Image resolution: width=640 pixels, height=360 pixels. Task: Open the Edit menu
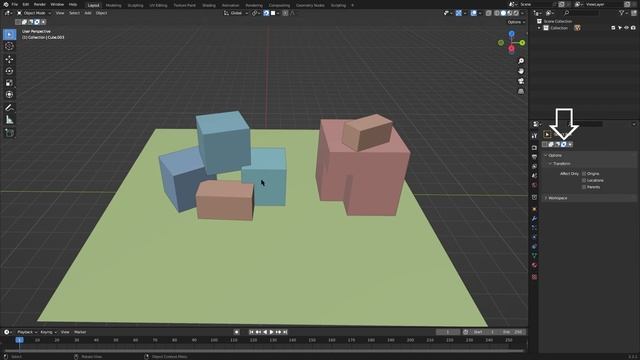click(26, 4)
